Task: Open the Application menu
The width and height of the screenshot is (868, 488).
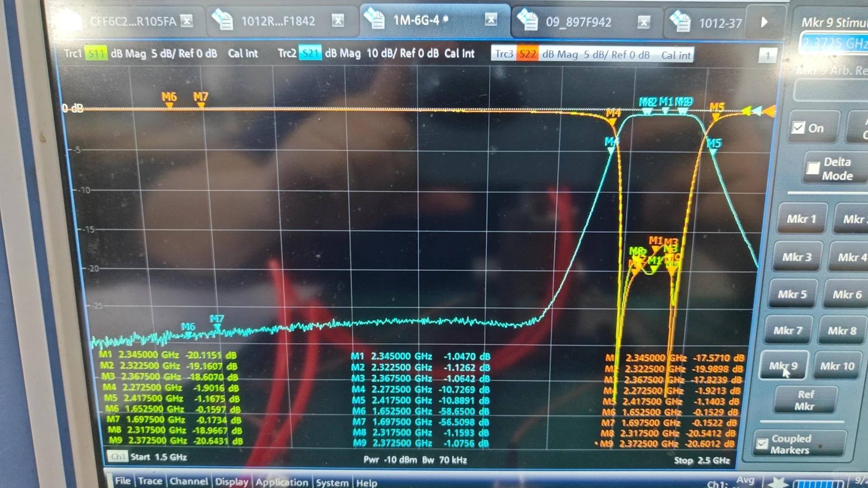Action: pyautogui.click(x=281, y=482)
